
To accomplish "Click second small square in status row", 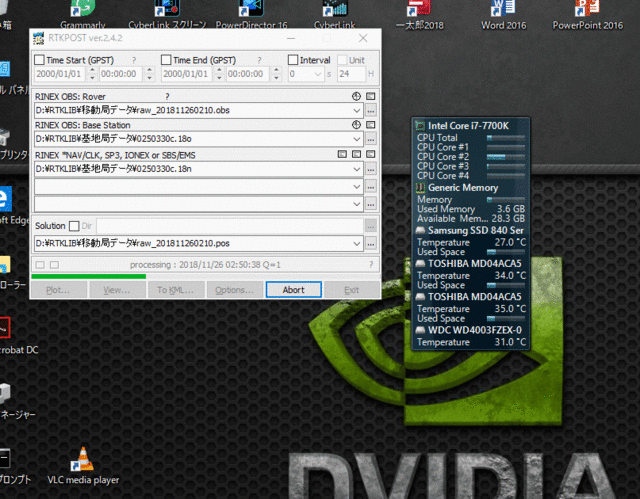I will coord(54,265).
